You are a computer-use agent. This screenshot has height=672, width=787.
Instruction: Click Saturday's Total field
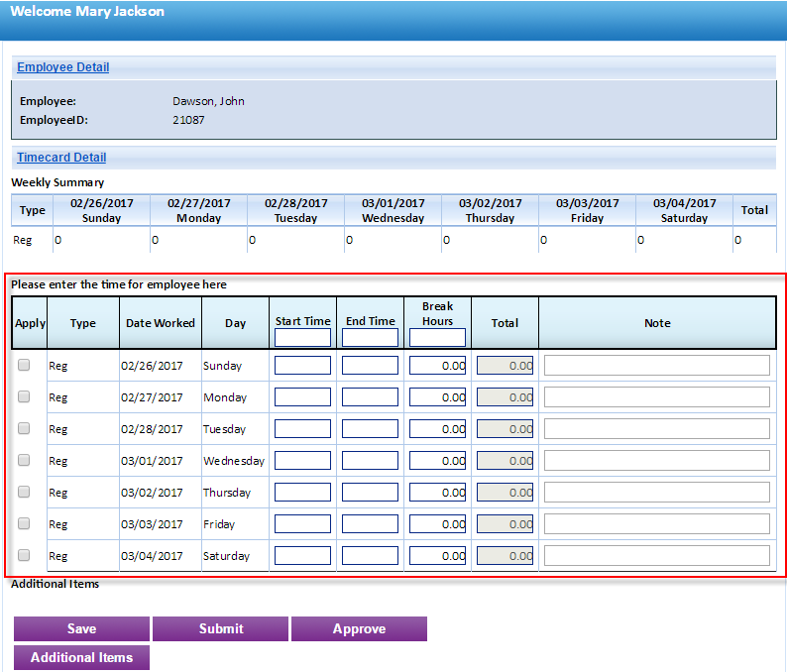505,556
